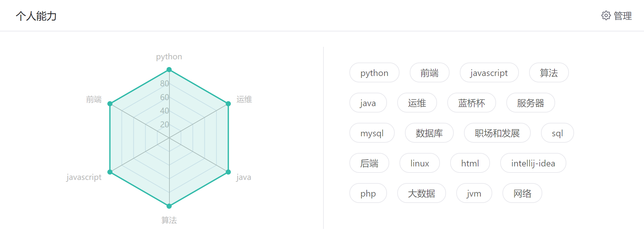Image resolution: width=644 pixels, height=244 pixels.
Task: Choose the 网络 tag pill
Action: [522, 193]
